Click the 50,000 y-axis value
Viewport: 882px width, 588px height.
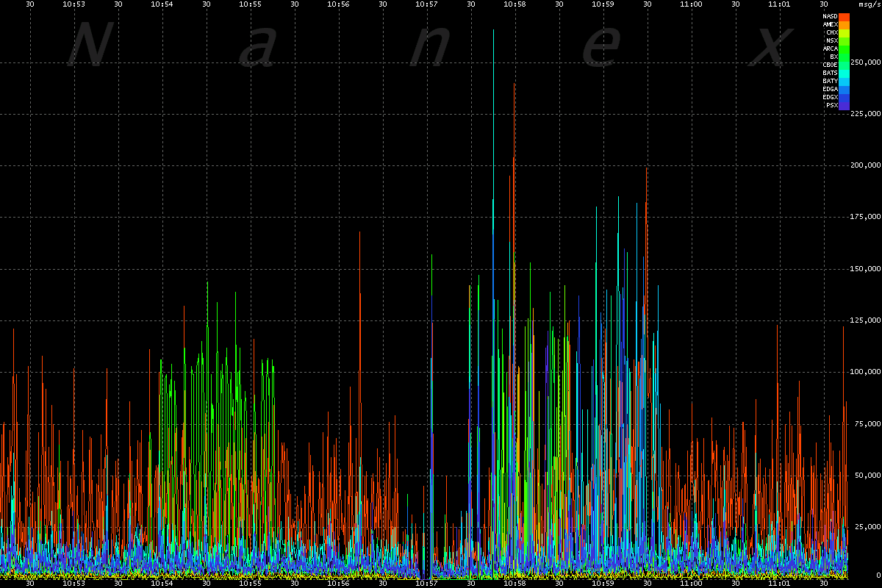pyautogui.click(x=867, y=475)
